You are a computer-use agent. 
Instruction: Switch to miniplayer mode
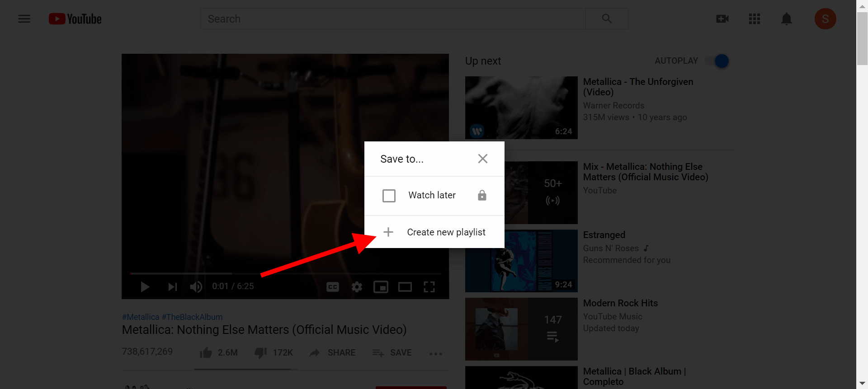pyautogui.click(x=381, y=287)
